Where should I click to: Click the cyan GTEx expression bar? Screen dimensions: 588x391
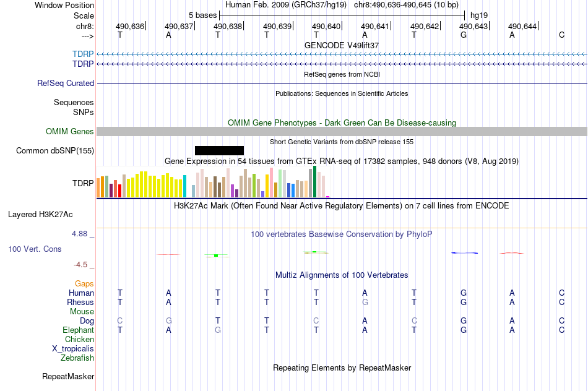coord(184,186)
